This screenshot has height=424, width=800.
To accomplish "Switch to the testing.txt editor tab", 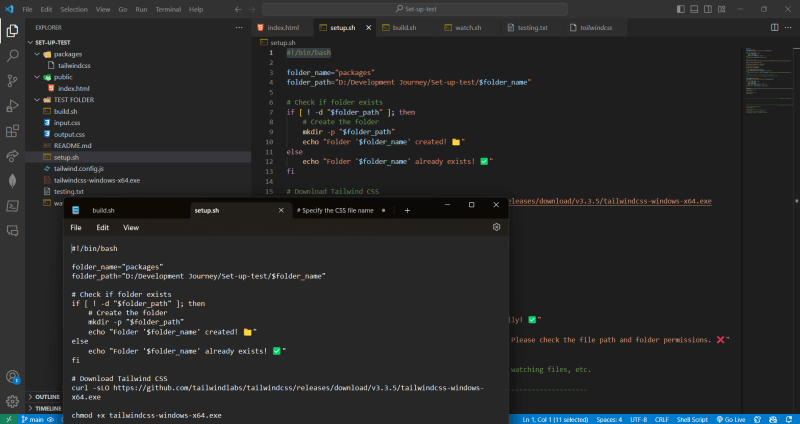I will pyautogui.click(x=532, y=28).
